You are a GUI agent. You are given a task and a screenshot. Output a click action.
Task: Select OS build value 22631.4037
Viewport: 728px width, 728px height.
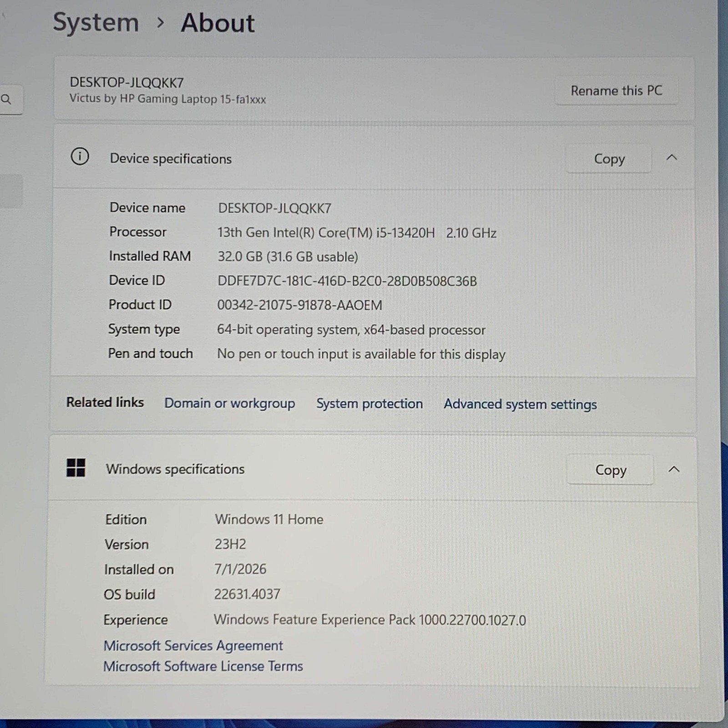[247, 594]
